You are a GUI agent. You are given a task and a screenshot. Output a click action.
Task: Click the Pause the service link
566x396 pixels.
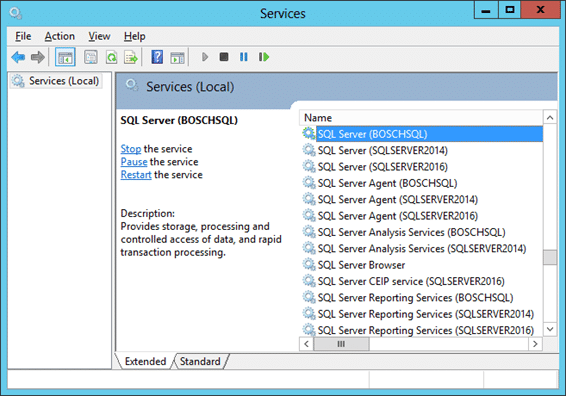[x=134, y=162]
